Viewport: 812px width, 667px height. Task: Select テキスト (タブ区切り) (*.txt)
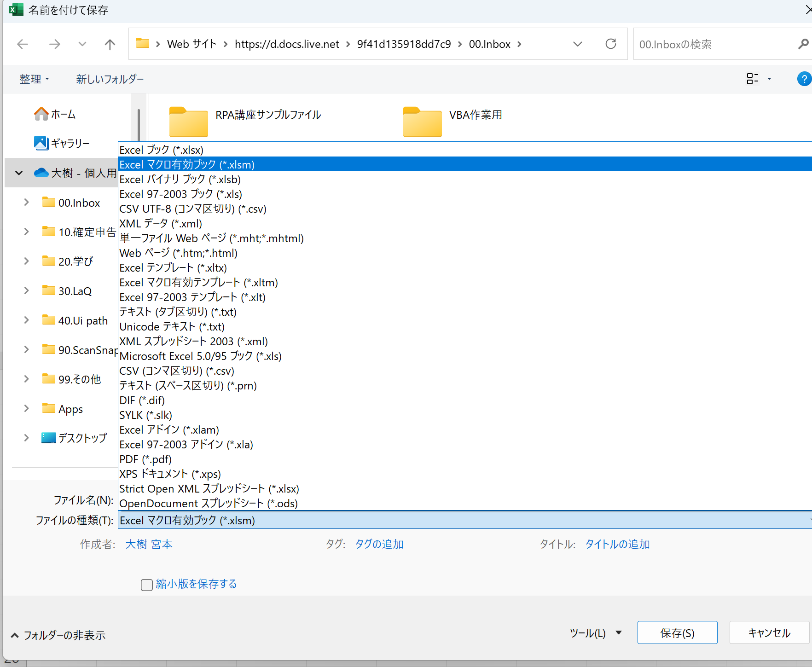coord(465,312)
